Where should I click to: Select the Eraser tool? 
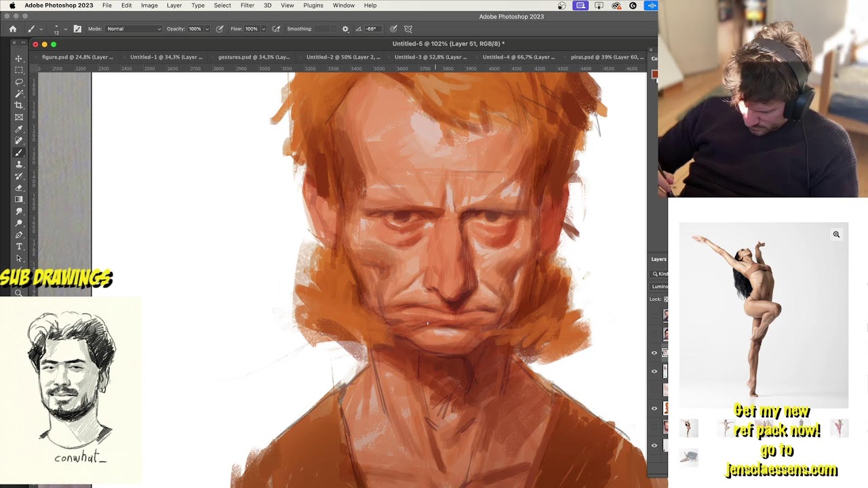[x=19, y=188]
